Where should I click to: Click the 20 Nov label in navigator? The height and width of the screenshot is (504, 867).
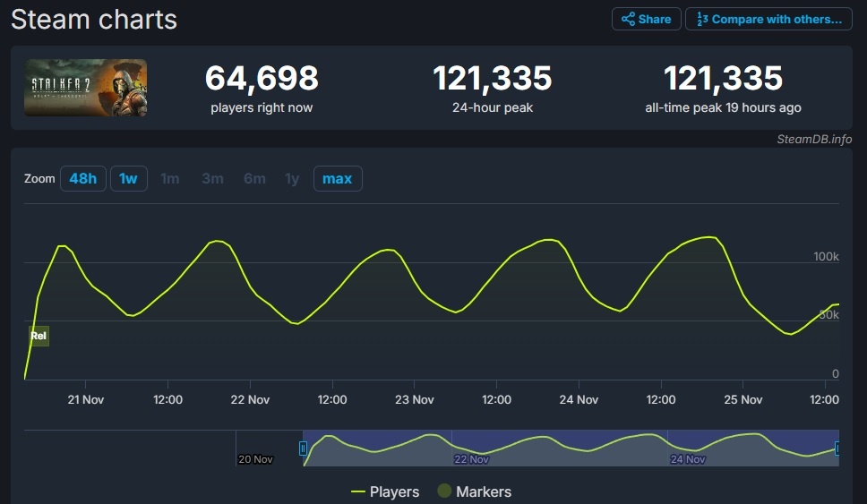point(255,459)
